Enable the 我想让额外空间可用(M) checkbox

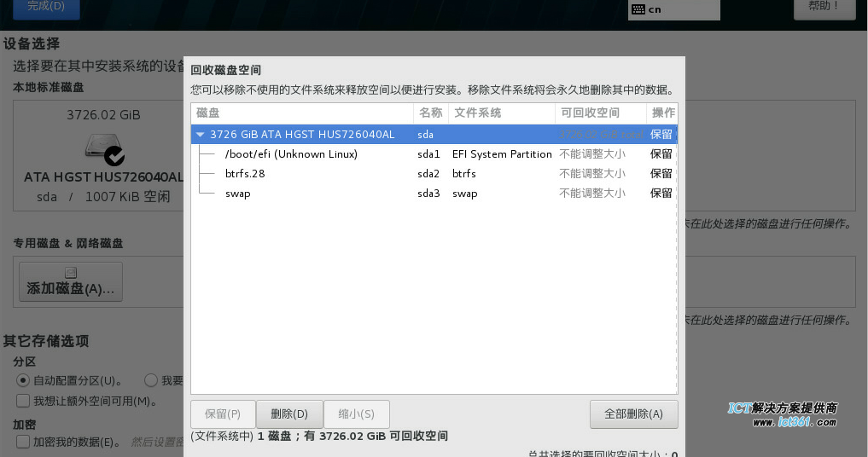coord(23,401)
